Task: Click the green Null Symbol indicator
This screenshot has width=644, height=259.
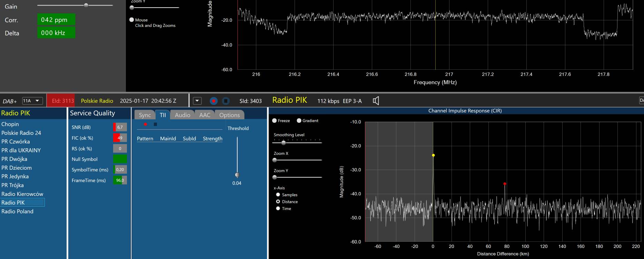Action: tap(120, 159)
